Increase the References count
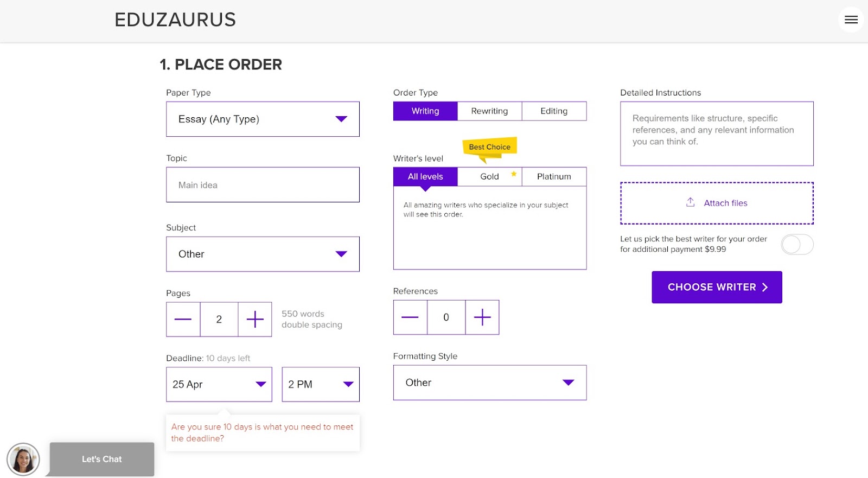The image size is (868, 478). tap(482, 317)
